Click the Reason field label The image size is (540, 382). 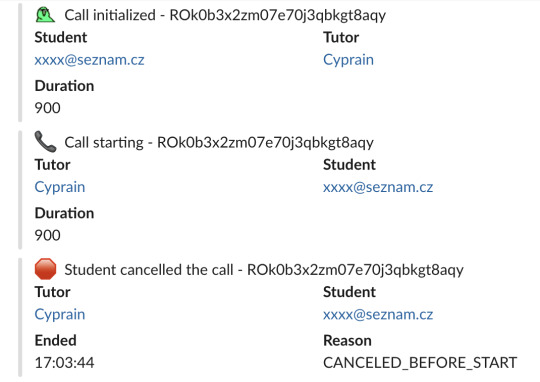click(x=347, y=340)
